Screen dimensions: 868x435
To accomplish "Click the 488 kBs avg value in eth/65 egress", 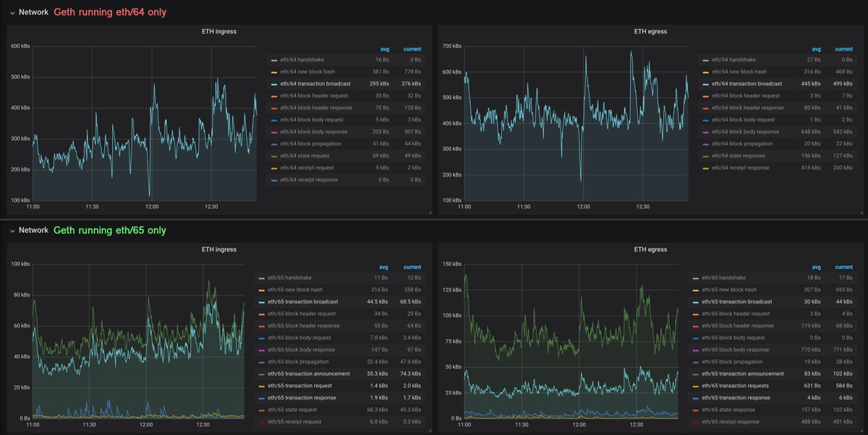I will click(812, 422).
